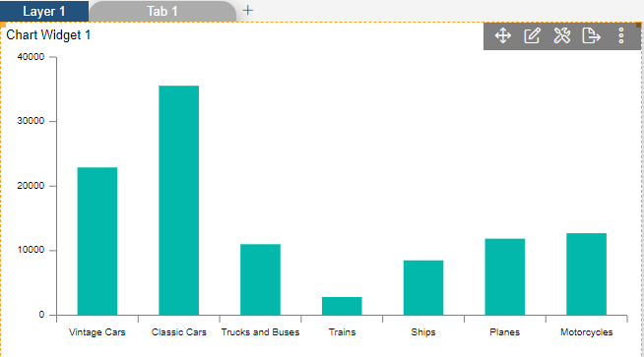Add a new tab with plus icon
Image resolution: width=644 pixels, height=357 pixels.
point(248,10)
